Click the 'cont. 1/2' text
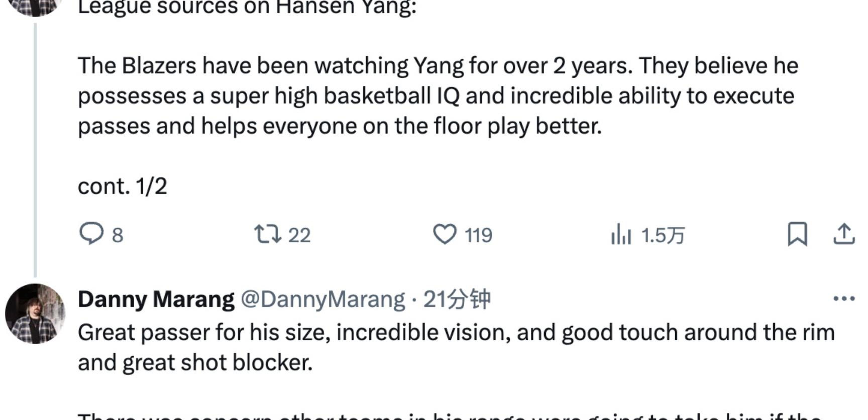The height and width of the screenshot is (420, 868). 122,186
